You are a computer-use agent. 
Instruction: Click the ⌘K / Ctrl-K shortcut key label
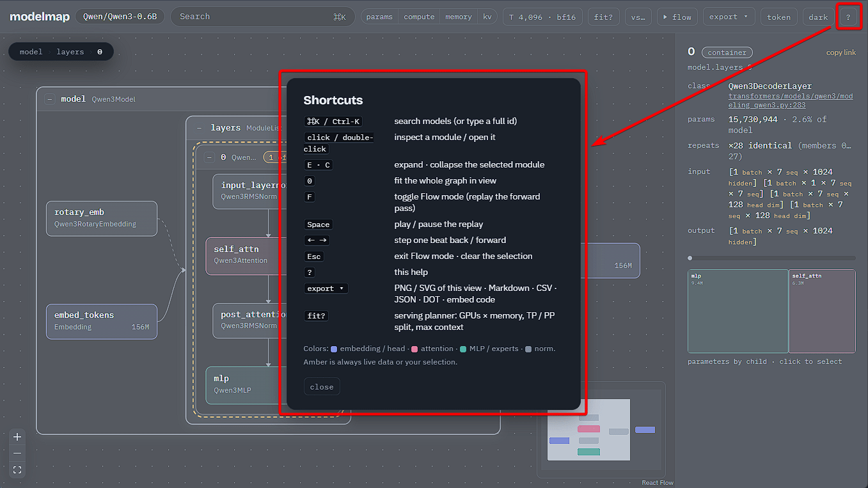[334, 122]
